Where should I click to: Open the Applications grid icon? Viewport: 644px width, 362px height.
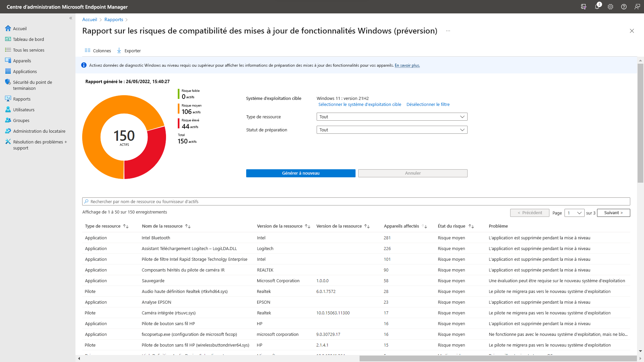[x=8, y=71]
